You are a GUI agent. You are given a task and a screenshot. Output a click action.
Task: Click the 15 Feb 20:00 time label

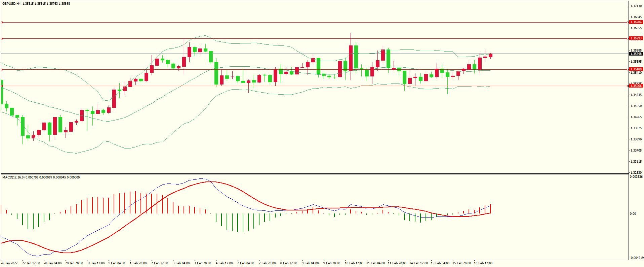click(461, 263)
